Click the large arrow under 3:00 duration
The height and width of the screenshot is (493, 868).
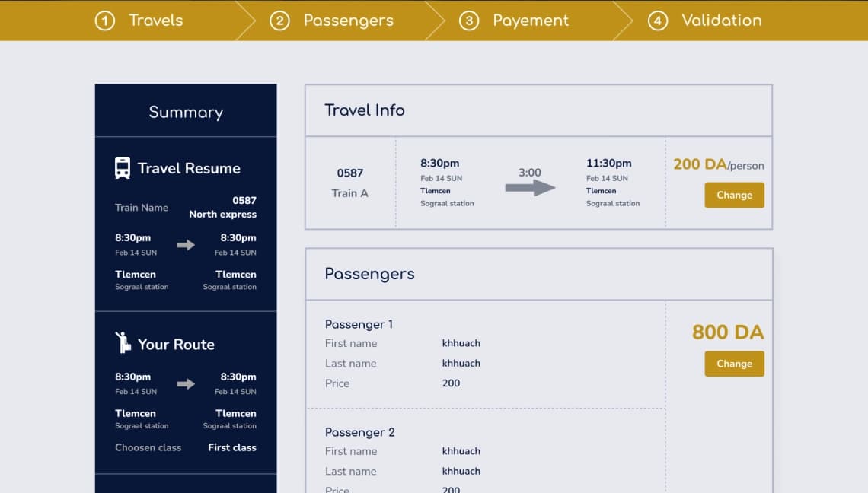coord(530,188)
